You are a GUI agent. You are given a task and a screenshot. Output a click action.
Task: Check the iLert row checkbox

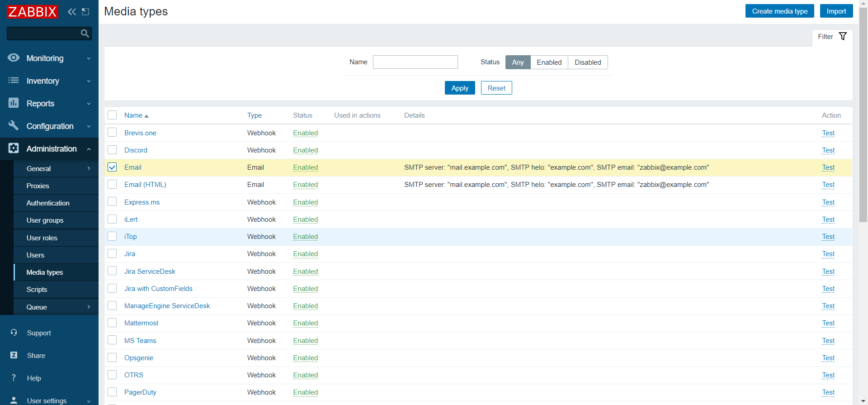[x=112, y=219]
